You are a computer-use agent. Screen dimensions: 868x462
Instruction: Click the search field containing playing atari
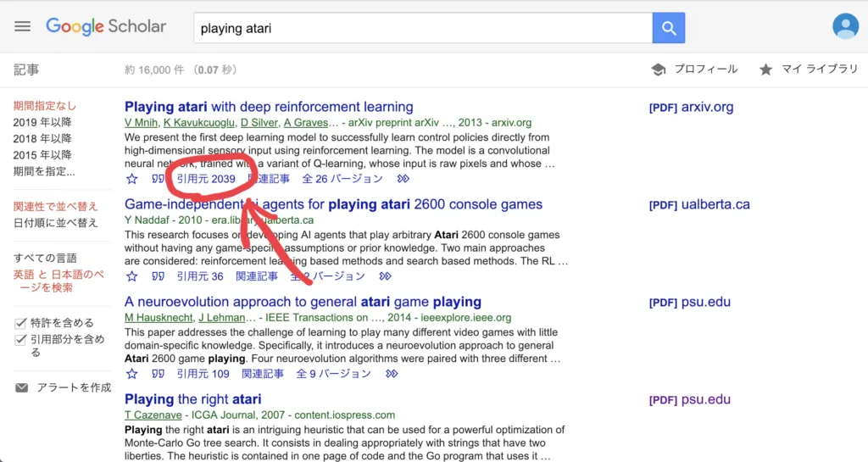[x=422, y=28]
